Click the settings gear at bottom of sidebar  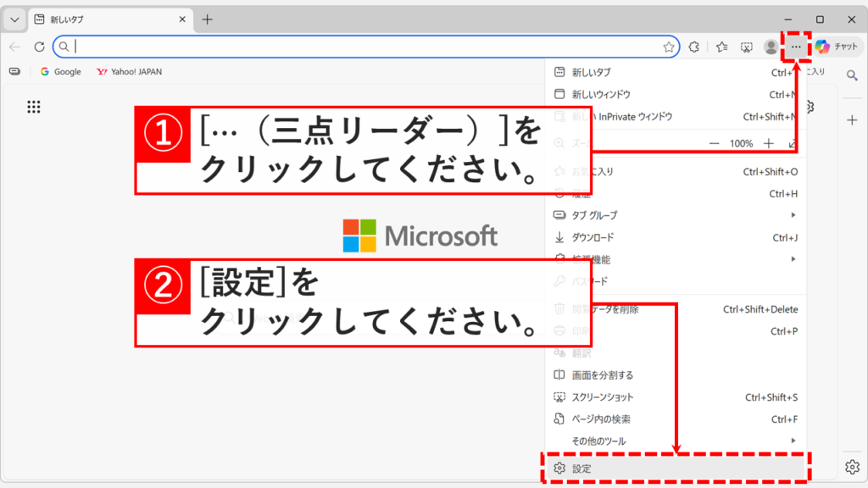click(x=853, y=467)
